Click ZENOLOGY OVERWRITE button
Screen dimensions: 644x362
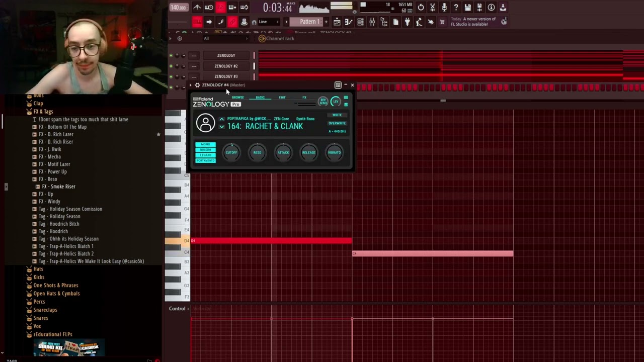(337, 123)
